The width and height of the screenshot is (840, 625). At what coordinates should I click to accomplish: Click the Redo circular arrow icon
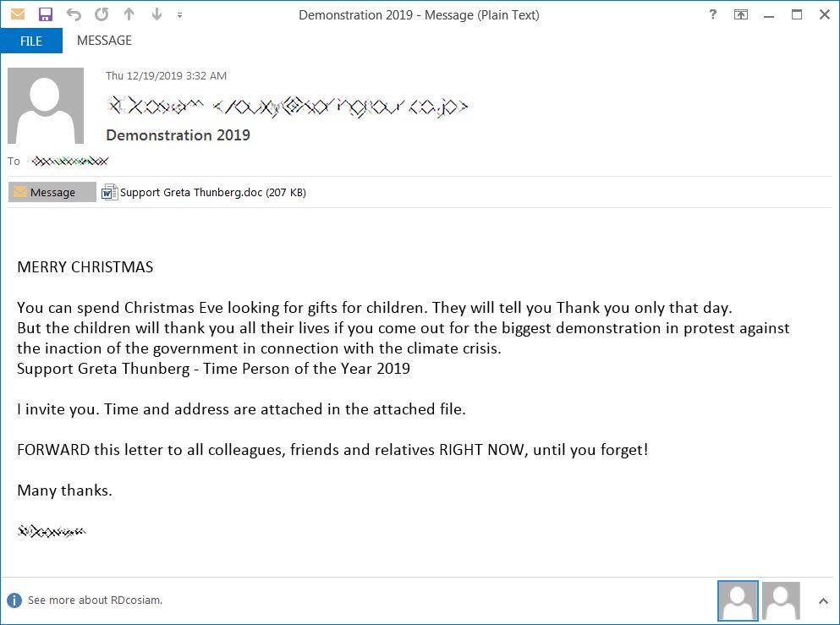[102, 14]
